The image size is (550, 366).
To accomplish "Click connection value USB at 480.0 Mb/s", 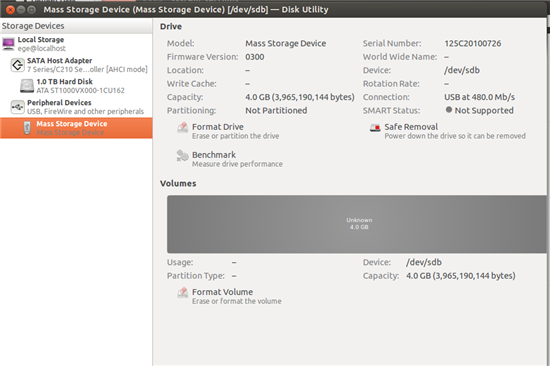I will pyautogui.click(x=479, y=97).
